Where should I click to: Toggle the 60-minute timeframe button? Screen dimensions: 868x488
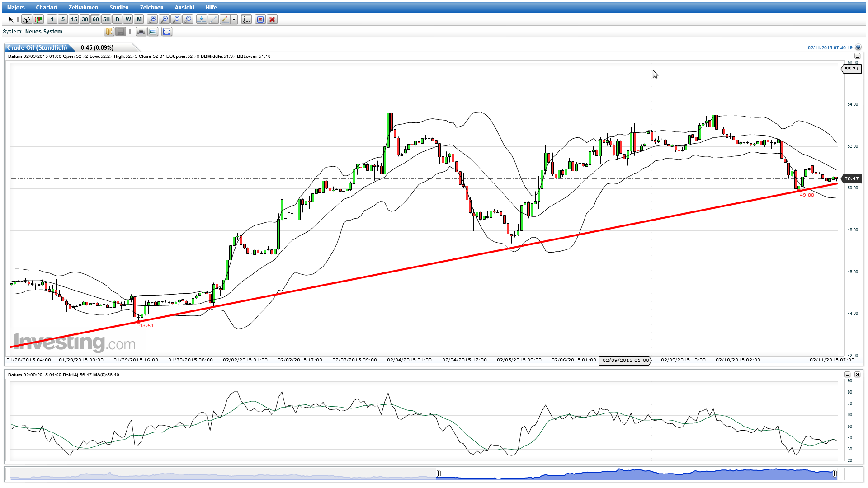(x=95, y=19)
